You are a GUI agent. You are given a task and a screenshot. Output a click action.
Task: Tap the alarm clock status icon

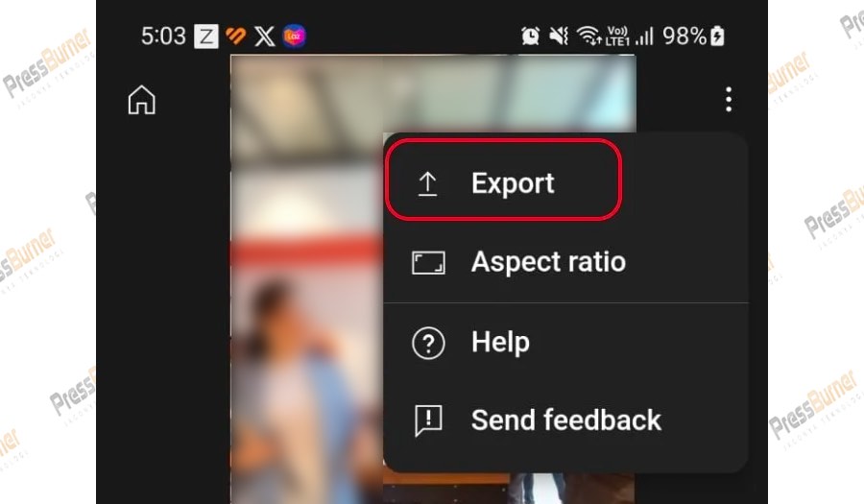530,36
